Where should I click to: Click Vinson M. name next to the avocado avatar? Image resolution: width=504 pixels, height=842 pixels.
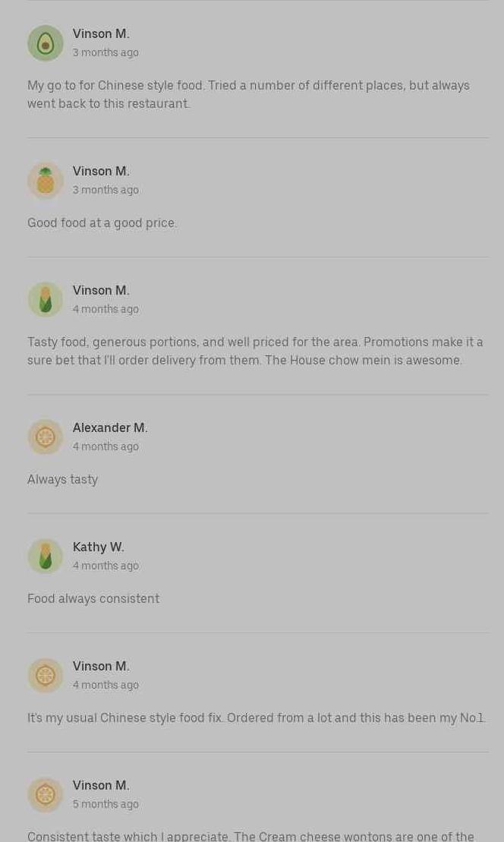[x=101, y=33]
